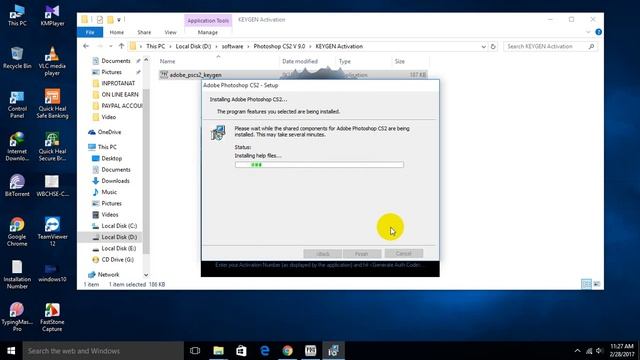The image size is (640, 360).
Task: Open Control Panel desktop icon
Action: [17, 104]
